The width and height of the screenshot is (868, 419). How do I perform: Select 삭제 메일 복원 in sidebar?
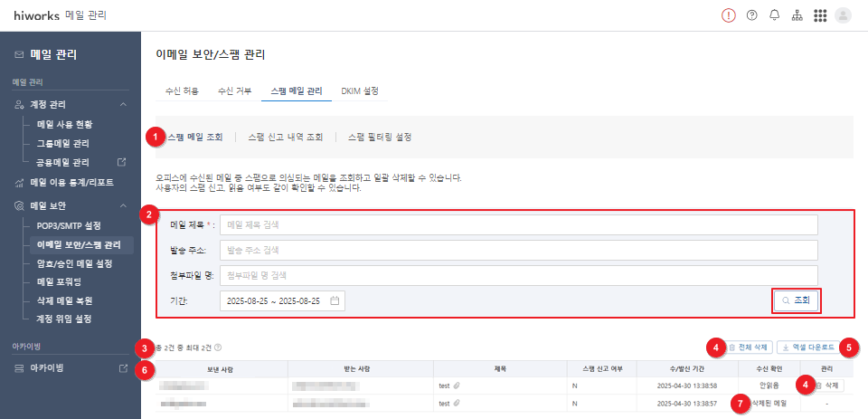(x=64, y=301)
